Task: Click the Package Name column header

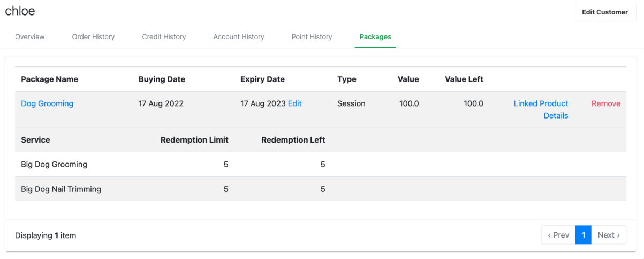Action: pos(49,79)
